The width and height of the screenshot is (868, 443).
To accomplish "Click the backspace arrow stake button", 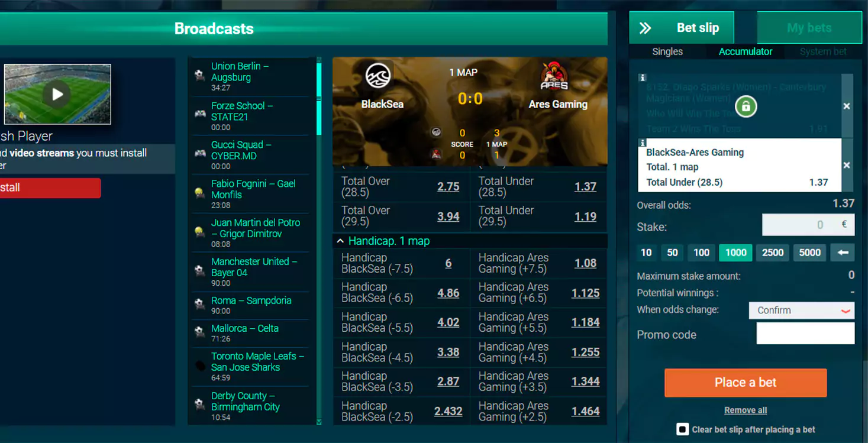I will click(843, 253).
